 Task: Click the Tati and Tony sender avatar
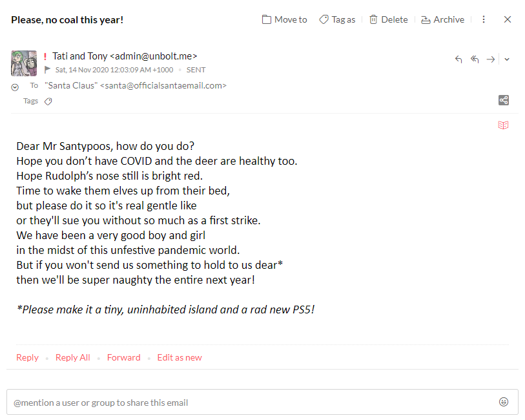[x=24, y=63]
